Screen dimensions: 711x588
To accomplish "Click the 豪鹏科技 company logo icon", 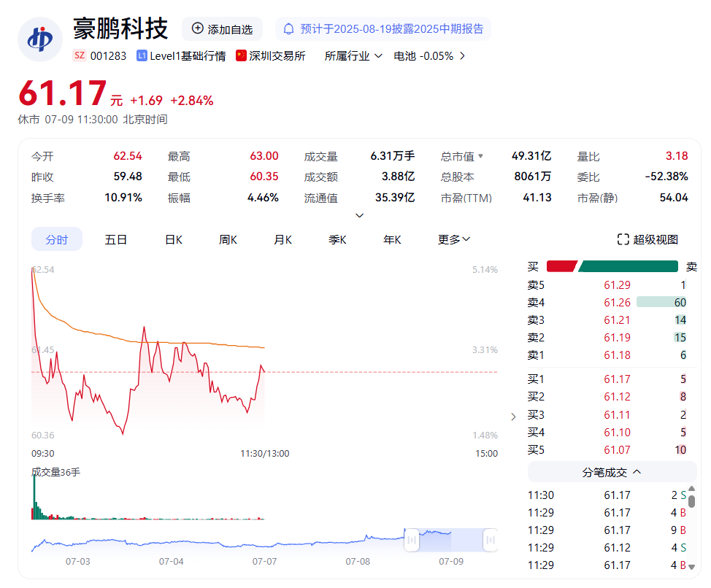I will click(x=40, y=40).
